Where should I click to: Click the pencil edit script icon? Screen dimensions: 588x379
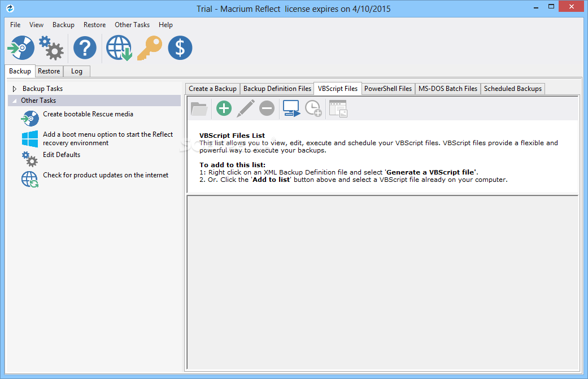click(246, 108)
